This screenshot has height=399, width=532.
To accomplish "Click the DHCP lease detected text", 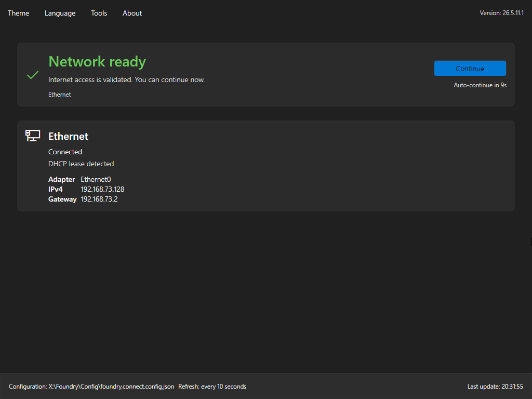I will tap(81, 164).
